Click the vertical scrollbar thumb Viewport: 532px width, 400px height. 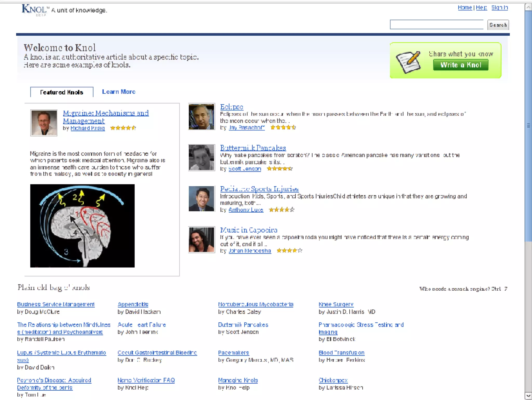[x=528, y=126]
